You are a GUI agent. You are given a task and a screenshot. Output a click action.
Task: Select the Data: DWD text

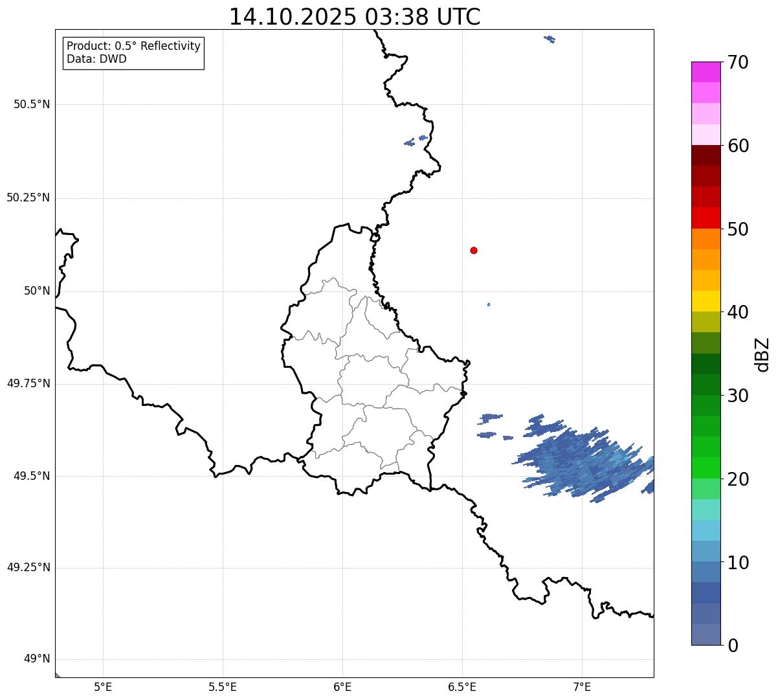click(96, 59)
